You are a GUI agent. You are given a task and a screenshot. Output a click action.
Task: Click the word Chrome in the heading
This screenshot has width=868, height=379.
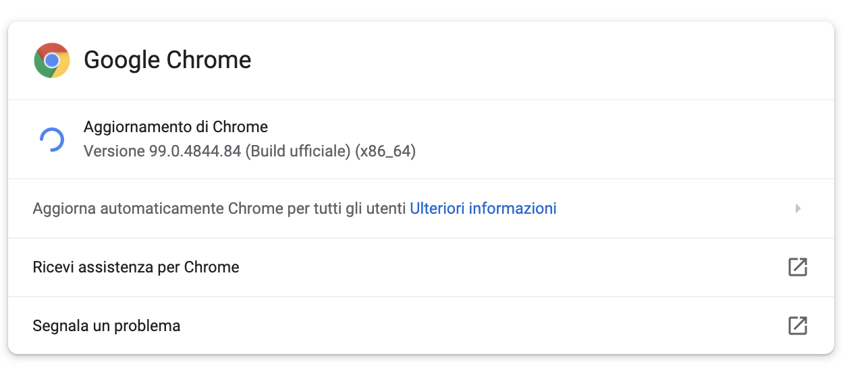point(209,60)
